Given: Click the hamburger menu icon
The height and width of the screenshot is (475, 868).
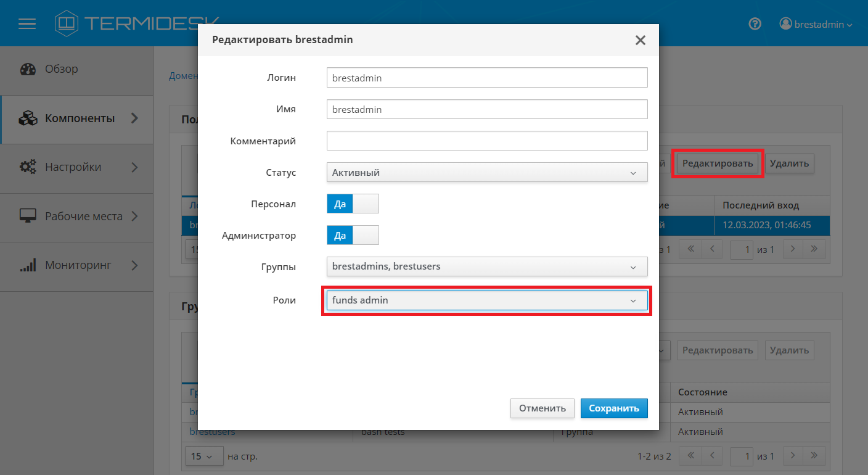Looking at the screenshot, I should coord(27,24).
